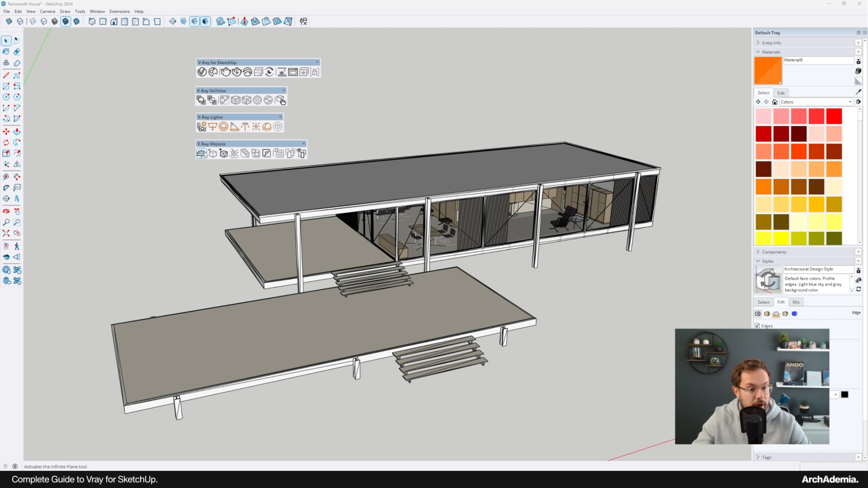Image resolution: width=868 pixels, height=488 pixels.
Task: Select the V-Ray Fur object tool
Action: coord(234,154)
